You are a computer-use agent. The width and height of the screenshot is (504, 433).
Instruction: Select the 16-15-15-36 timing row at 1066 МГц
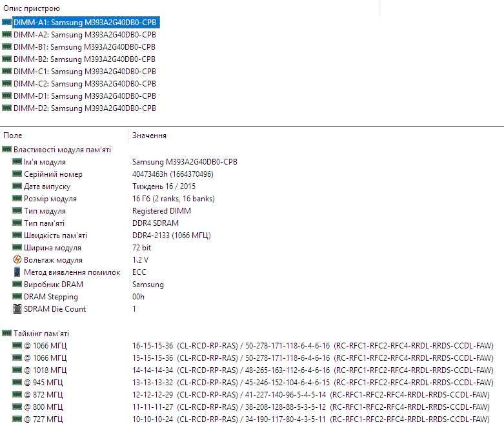click(x=252, y=346)
